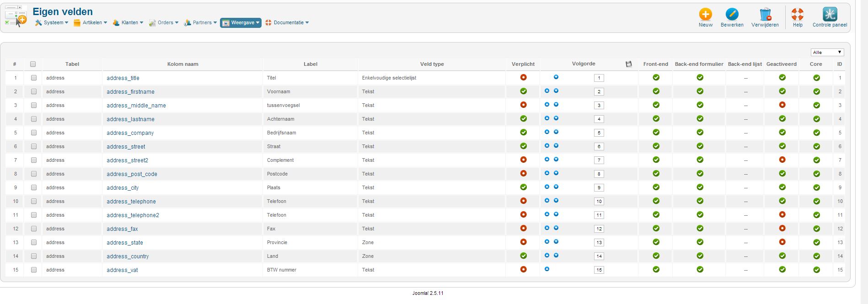
Task: Open the Alle filter dropdown
Action: coord(827,52)
